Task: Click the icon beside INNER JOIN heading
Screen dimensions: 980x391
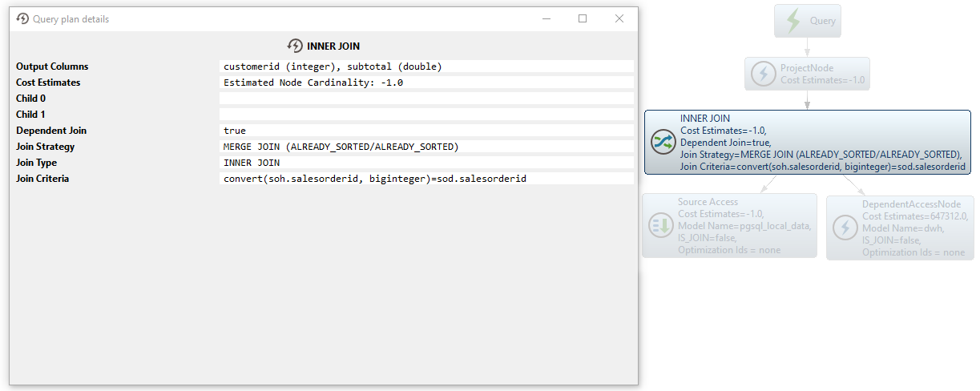Action: (x=294, y=46)
